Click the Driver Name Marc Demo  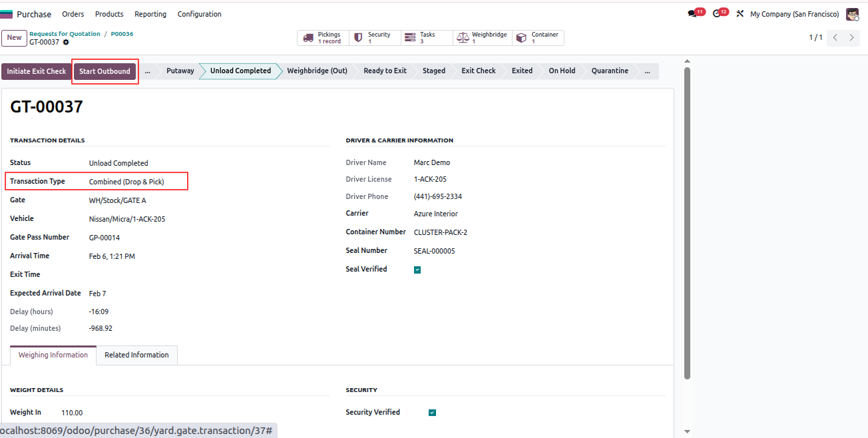[x=432, y=162]
